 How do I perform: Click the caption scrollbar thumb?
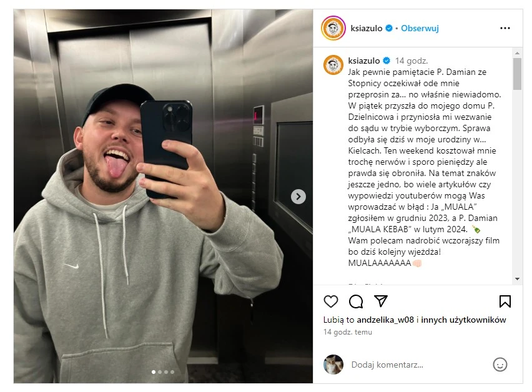[x=517, y=74]
